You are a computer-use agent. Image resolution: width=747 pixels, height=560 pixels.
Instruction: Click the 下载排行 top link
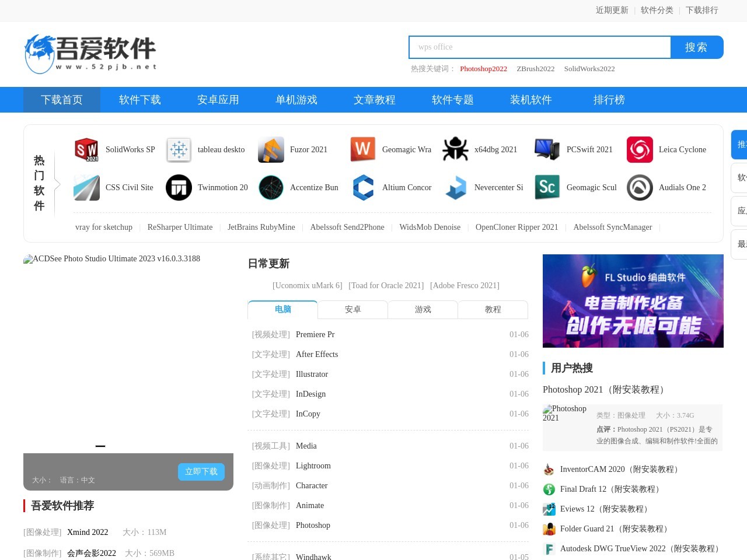pos(701,10)
